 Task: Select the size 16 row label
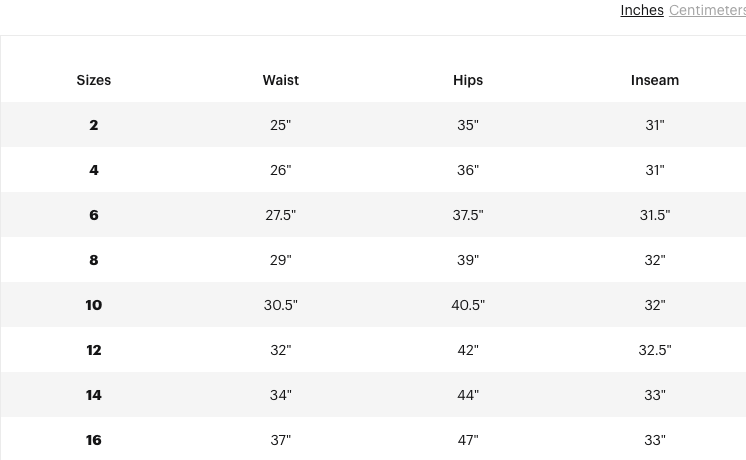pos(94,440)
